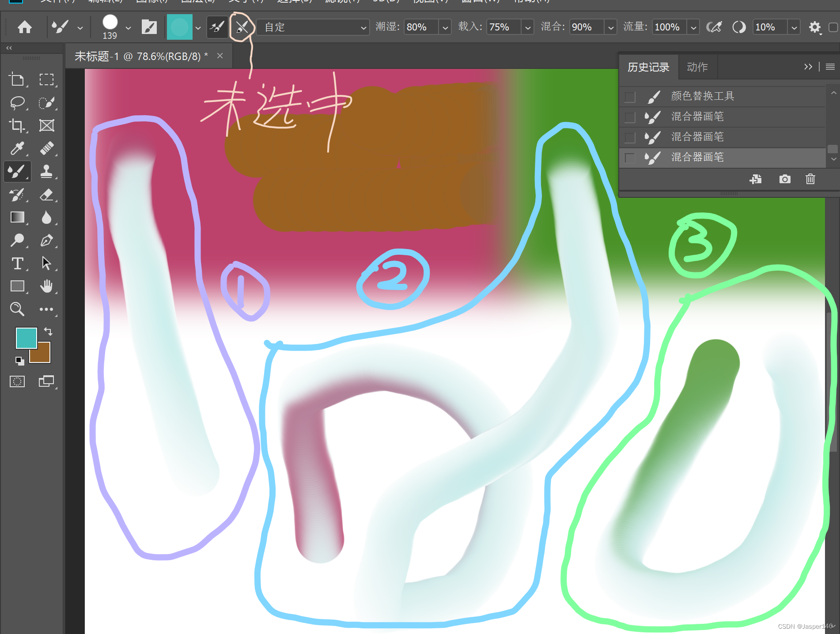Open the 载入 load slider dropdown
Screen dimensions: 840x634
[528, 27]
